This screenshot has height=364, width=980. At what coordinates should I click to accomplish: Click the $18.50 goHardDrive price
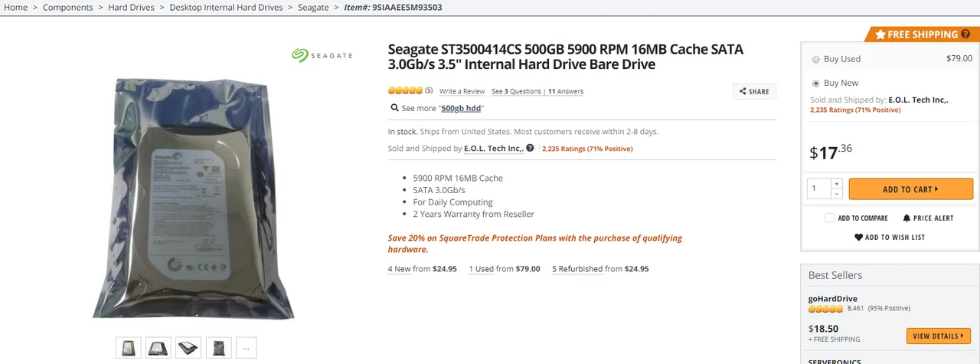pos(824,327)
